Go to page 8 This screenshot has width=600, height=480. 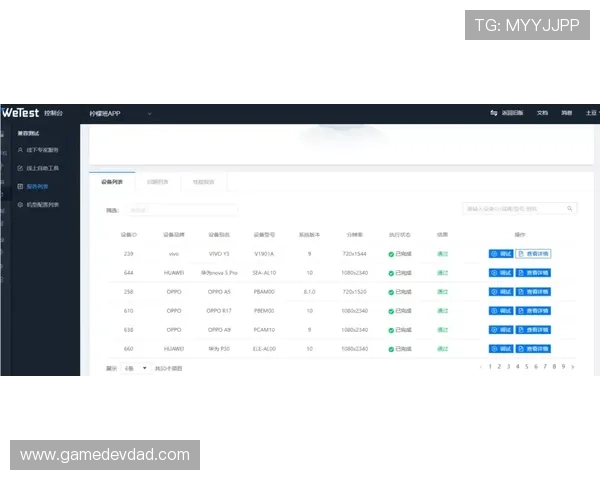[554, 367]
